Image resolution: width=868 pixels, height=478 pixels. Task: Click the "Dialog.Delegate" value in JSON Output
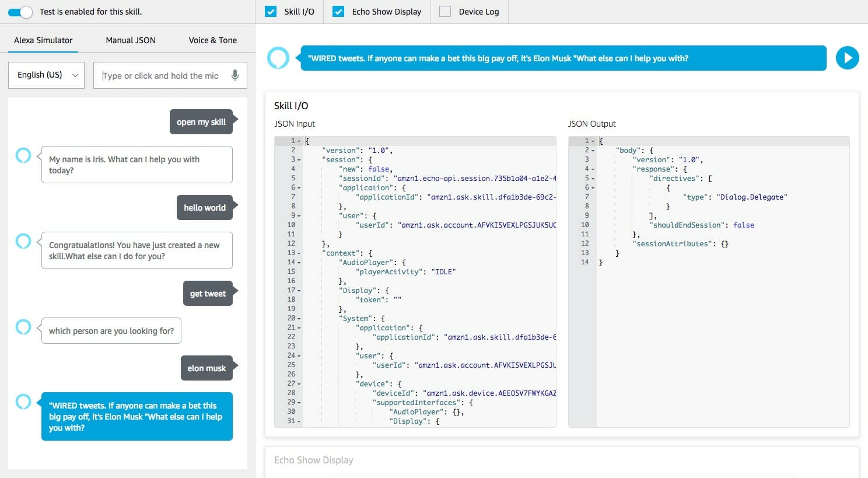coord(752,197)
